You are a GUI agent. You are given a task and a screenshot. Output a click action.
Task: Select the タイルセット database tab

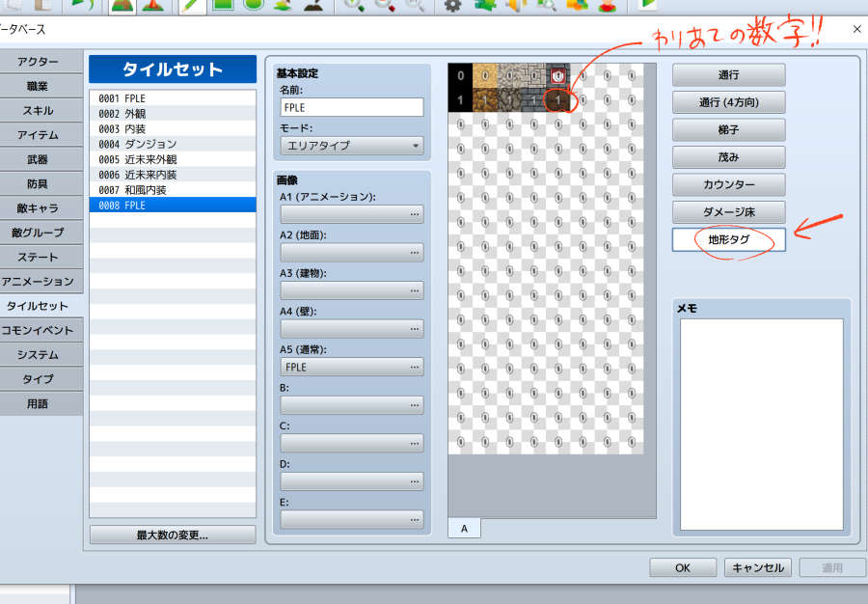tap(38, 306)
